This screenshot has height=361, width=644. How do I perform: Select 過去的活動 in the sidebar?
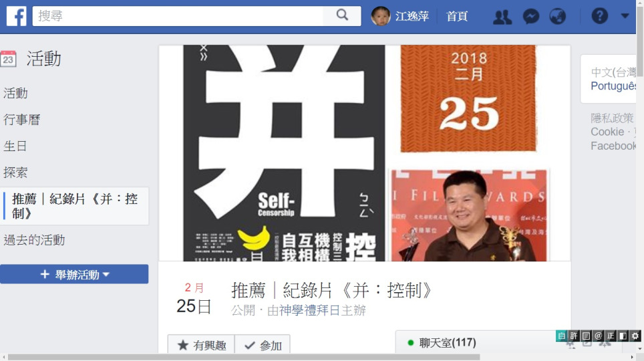click(35, 240)
